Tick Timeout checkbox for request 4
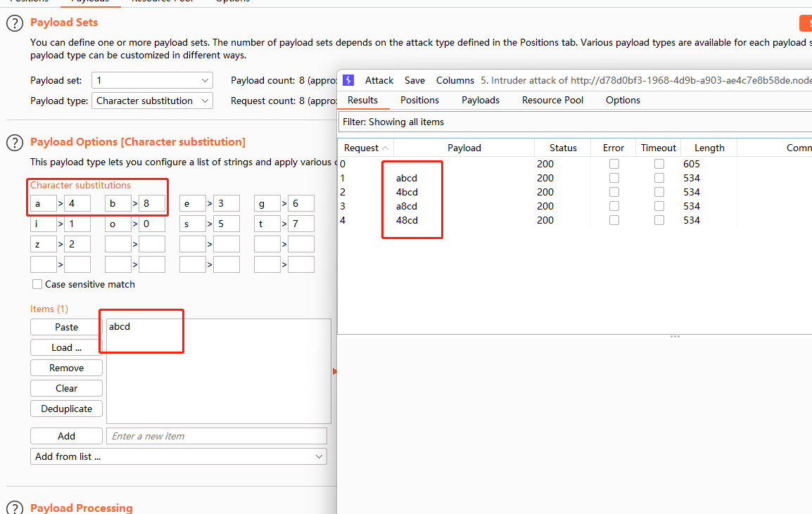Screen dimensions: 812x514 pos(659,220)
